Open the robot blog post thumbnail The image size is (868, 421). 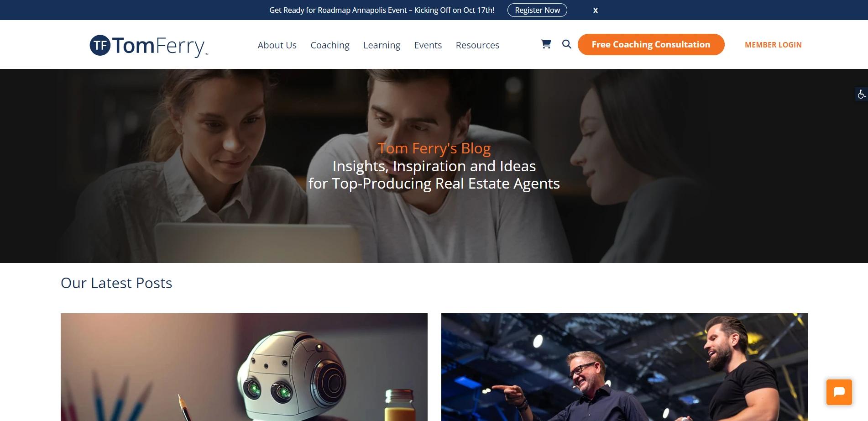coord(244,367)
